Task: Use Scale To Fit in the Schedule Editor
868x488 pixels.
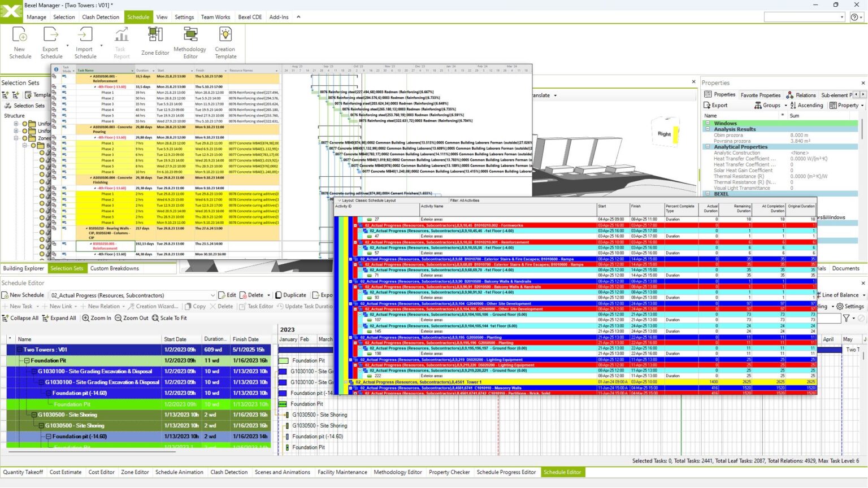Action: click(x=168, y=318)
